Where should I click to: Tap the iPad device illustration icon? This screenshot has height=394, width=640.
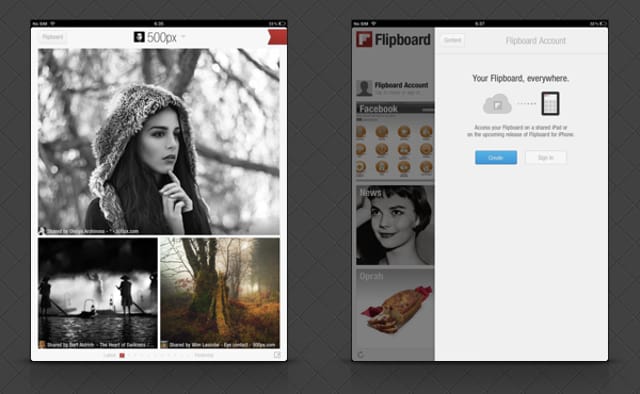point(550,104)
